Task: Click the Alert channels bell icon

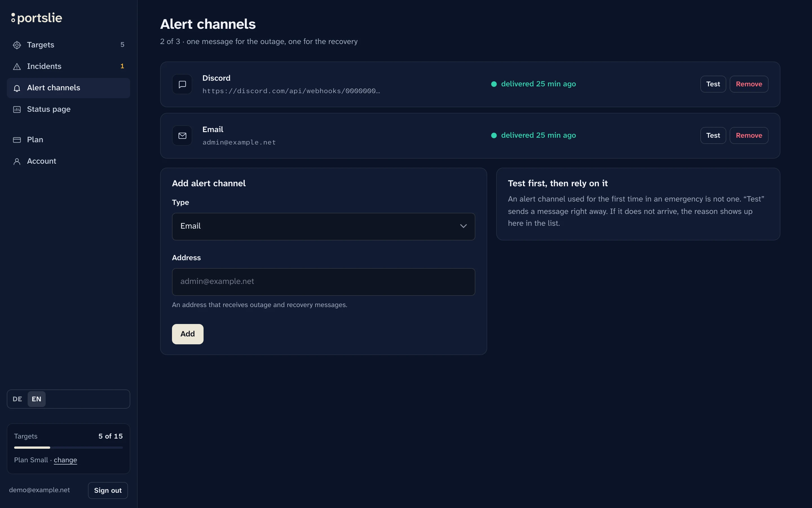Action: 17,88
